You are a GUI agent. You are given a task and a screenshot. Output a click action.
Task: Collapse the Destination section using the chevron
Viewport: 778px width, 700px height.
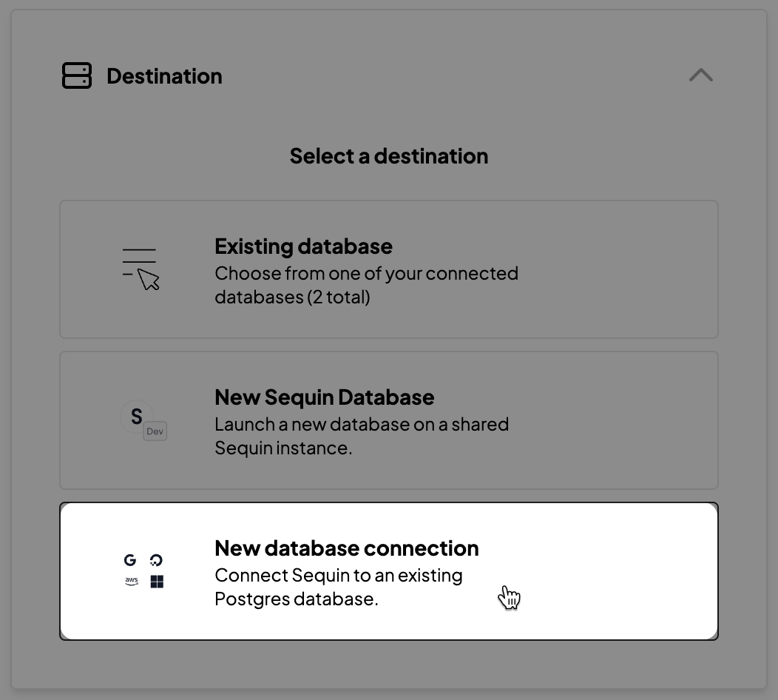point(700,75)
